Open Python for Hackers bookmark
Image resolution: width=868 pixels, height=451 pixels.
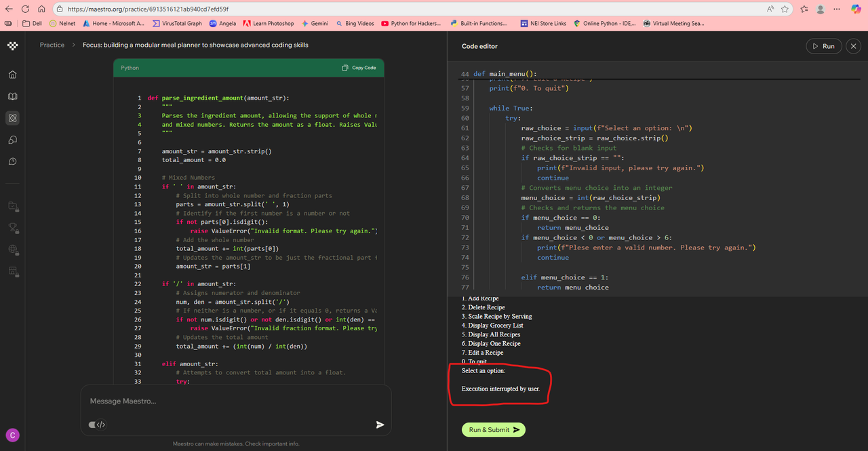click(411, 23)
